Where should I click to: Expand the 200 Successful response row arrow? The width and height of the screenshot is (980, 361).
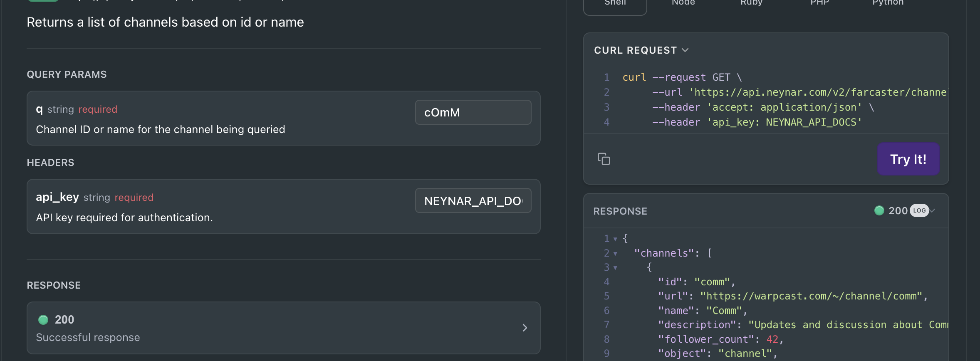pyautogui.click(x=525, y=328)
